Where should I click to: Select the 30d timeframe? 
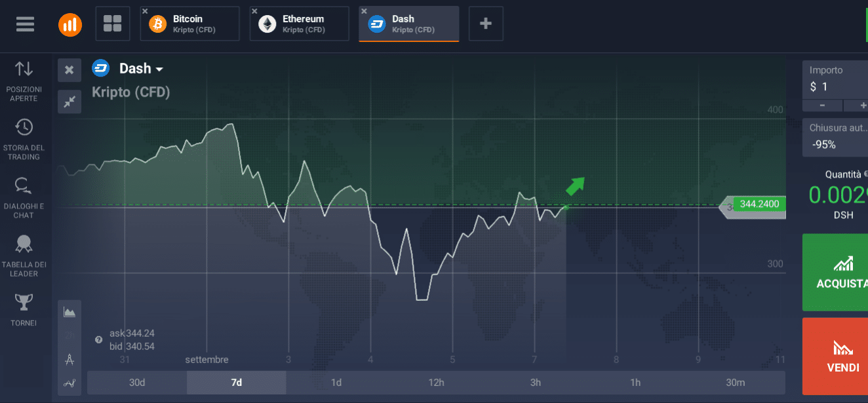(x=137, y=383)
